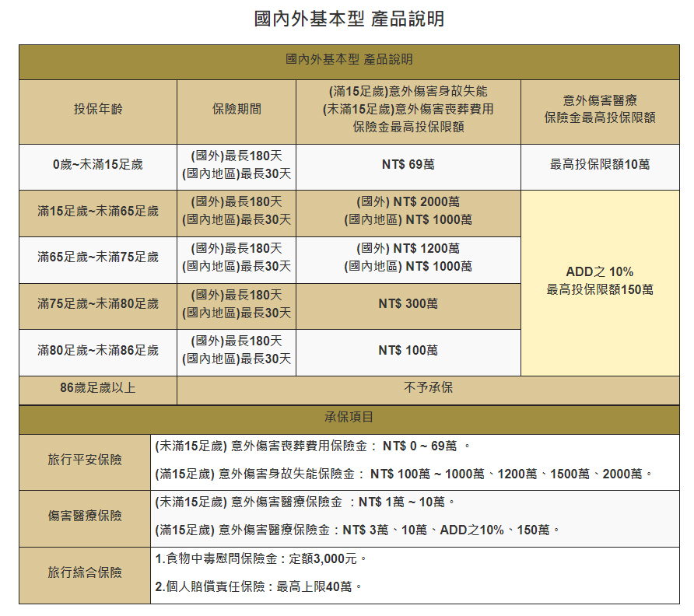Click the NT$ 69萬 limit cell
The height and width of the screenshot is (616, 694).
coord(408,165)
